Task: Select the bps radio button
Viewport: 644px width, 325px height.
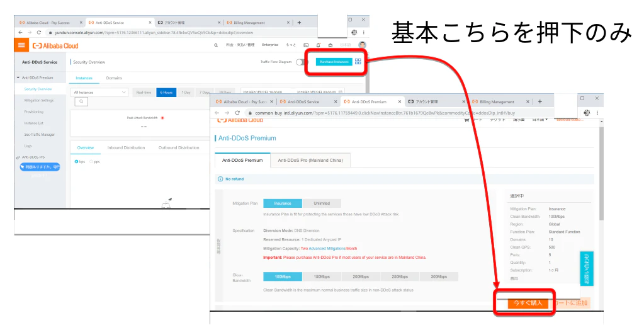Action: pos(76,161)
